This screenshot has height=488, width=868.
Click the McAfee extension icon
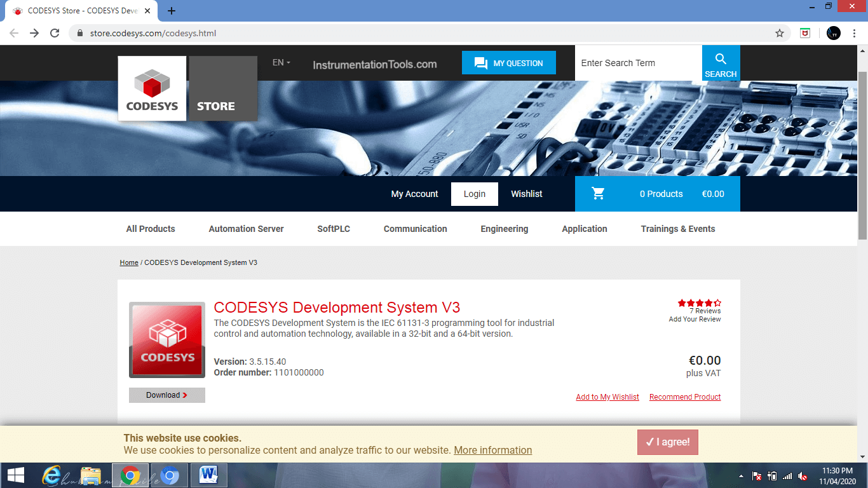coord(805,33)
